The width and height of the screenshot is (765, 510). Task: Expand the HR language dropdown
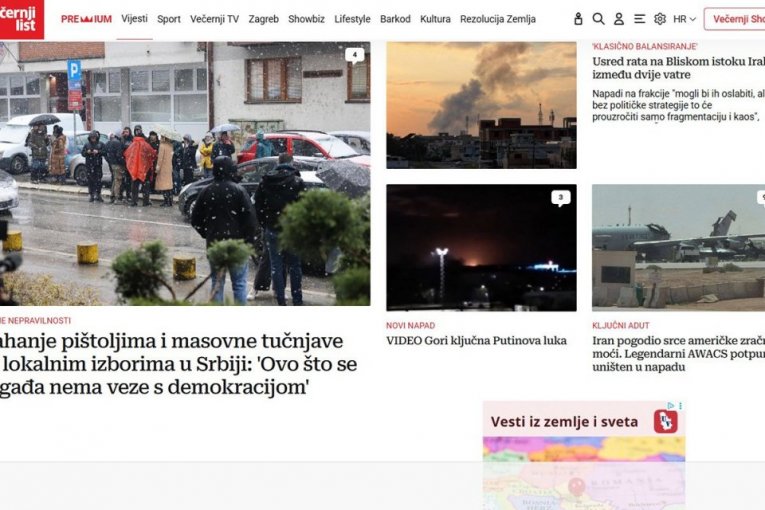coord(684,19)
